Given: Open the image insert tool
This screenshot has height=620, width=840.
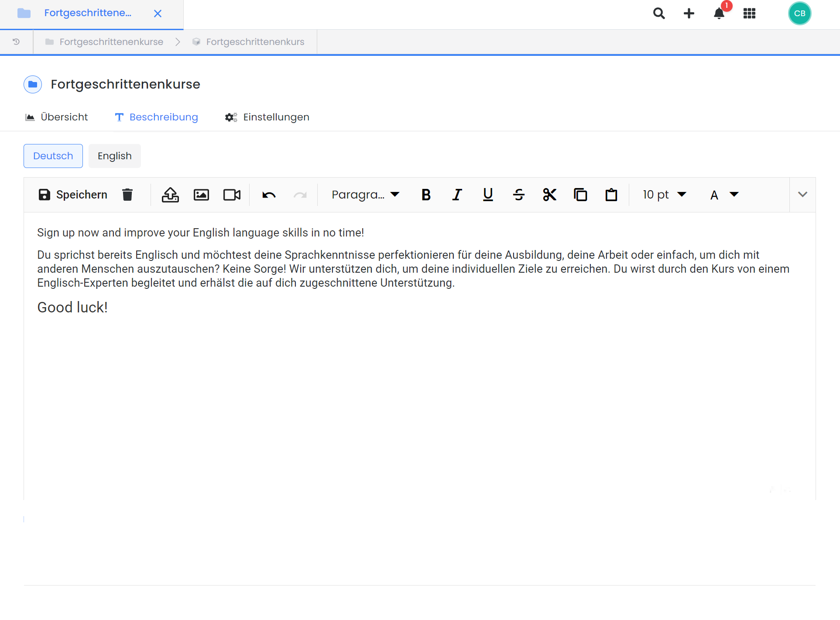Looking at the screenshot, I should coord(201,195).
